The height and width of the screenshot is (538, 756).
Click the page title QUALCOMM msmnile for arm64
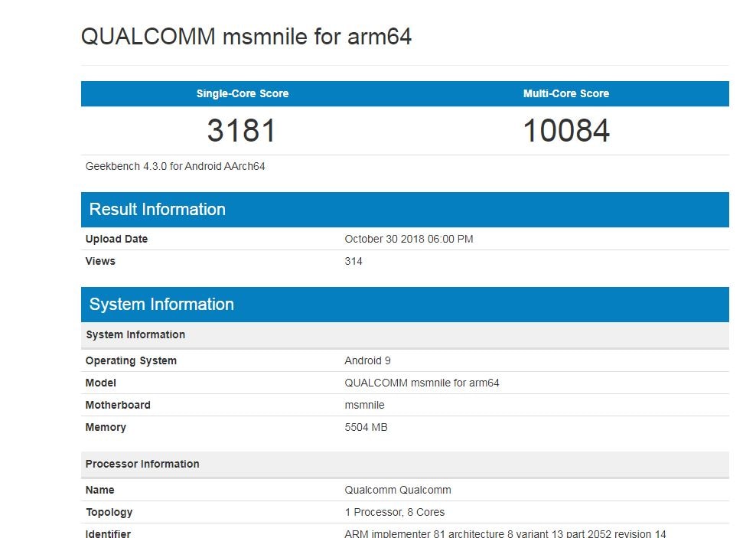[x=246, y=37]
